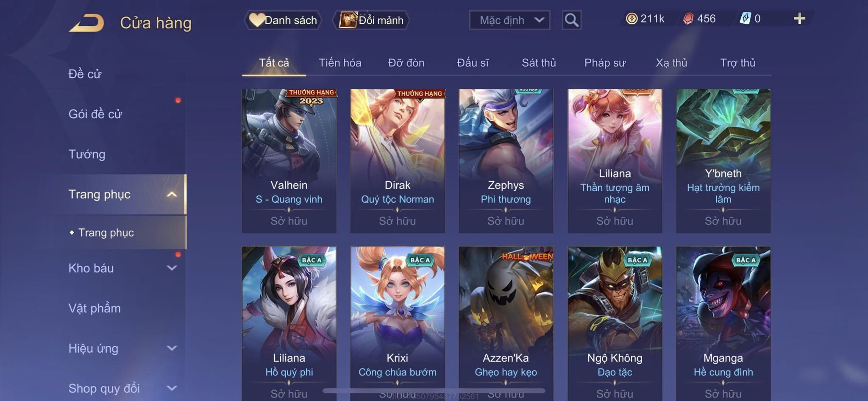Collapse the Trang phục sidebar section

172,195
